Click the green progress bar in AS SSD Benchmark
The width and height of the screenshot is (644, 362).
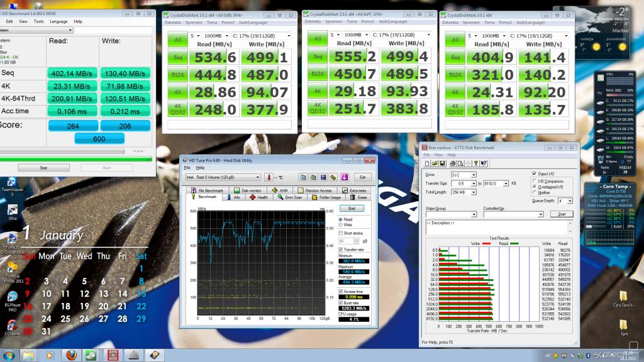76,159
